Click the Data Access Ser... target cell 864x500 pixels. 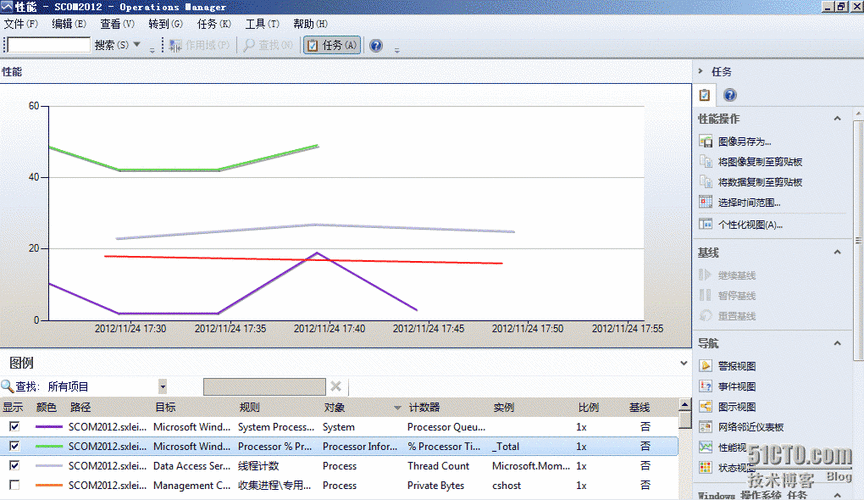(192, 466)
